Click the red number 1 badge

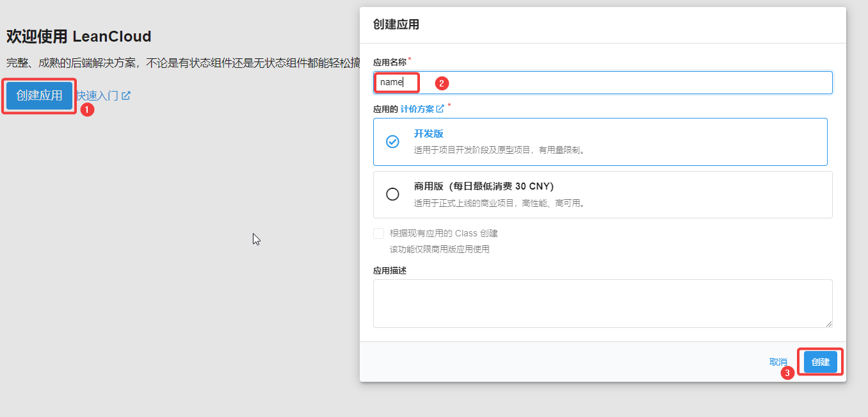(88, 110)
